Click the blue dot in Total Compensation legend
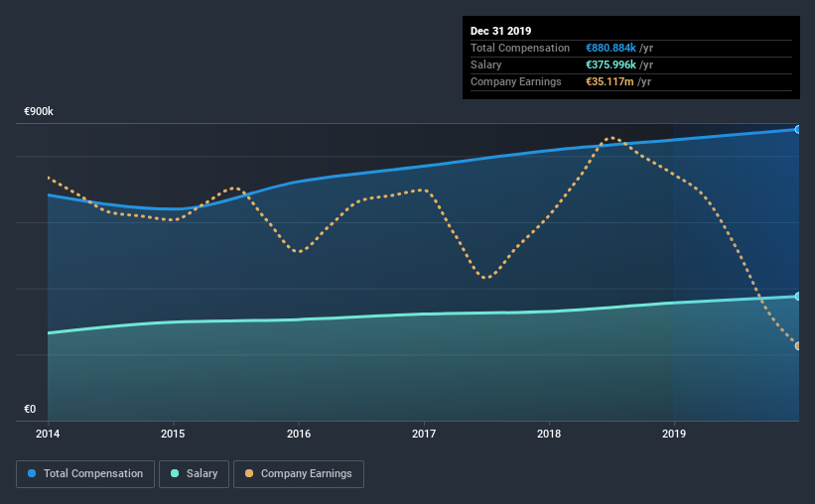815x504 pixels. (32, 473)
